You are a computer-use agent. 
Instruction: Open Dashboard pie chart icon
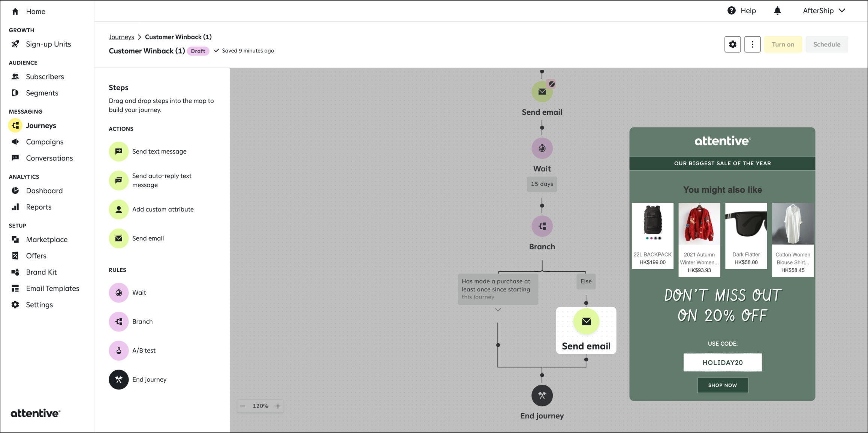coord(15,190)
